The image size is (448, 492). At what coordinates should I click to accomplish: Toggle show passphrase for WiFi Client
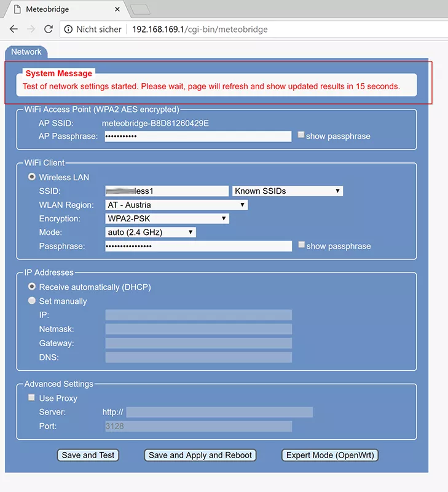click(x=301, y=244)
